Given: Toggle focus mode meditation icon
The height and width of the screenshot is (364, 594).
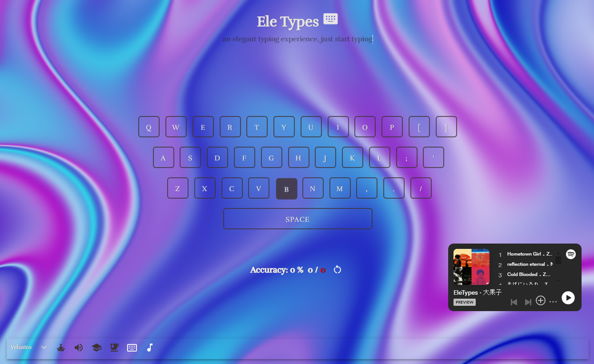Looking at the screenshot, I should pyautogui.click(x=61, y=348).
